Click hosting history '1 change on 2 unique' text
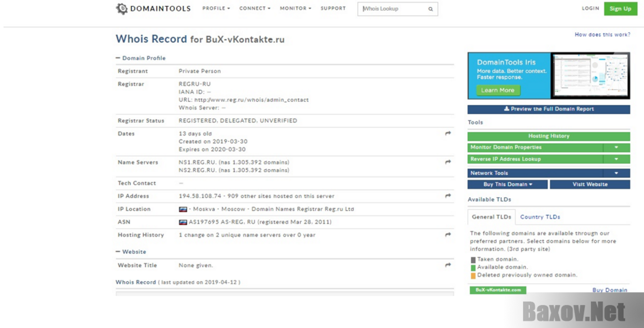 (247, 235)
